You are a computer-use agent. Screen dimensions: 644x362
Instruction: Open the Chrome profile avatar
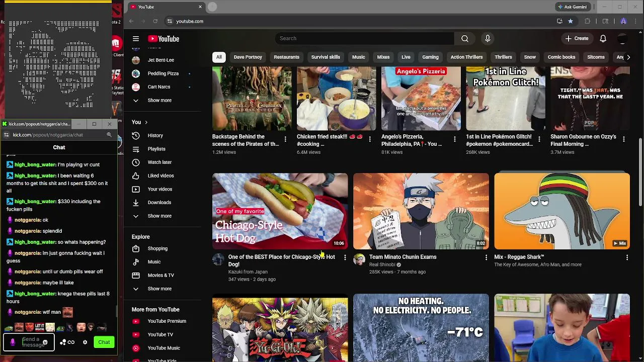pyautogui.click(x=623, y=21)
